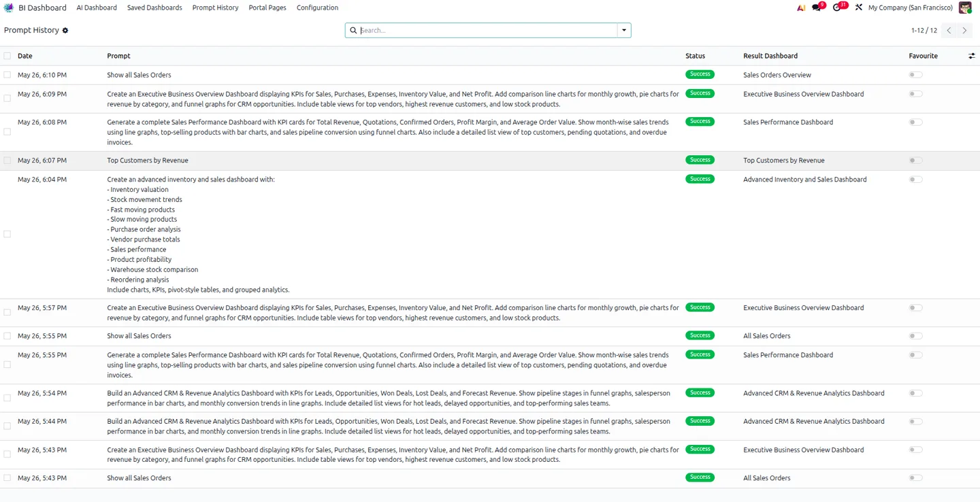Click the 'May 26, 6:08 PM' date cell
Image resolution: width=980 pixels, height=502 pixels.
(42, 122)
